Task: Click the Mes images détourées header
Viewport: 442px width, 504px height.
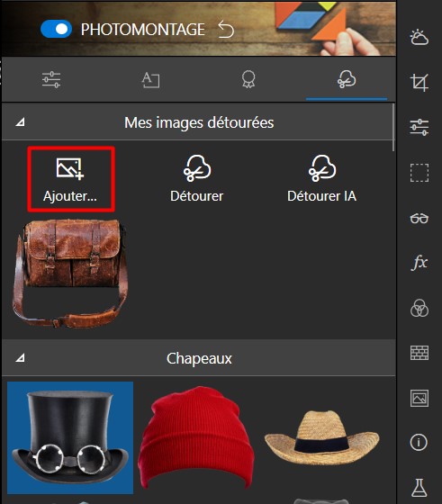Action: [x=199, y=122]
